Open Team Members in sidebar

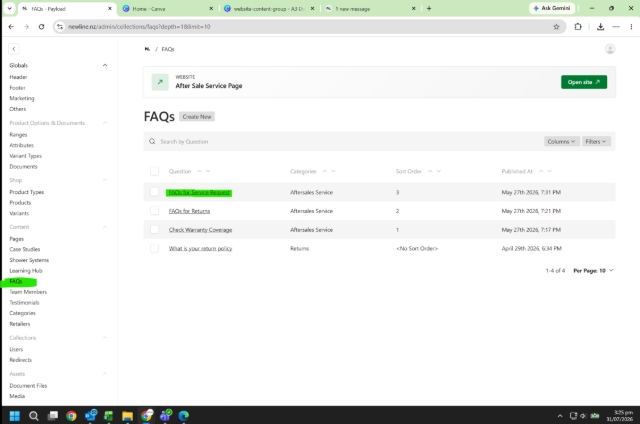click(x=28, y=292)
